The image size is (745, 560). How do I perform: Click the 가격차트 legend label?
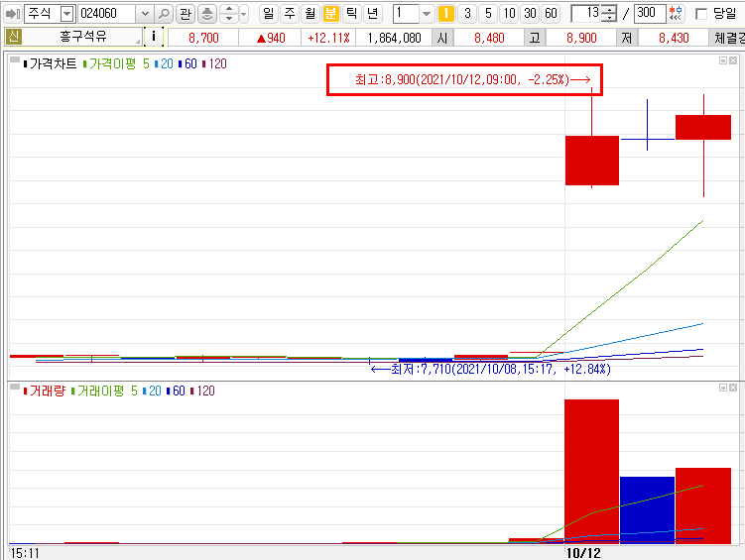[51, 63]
